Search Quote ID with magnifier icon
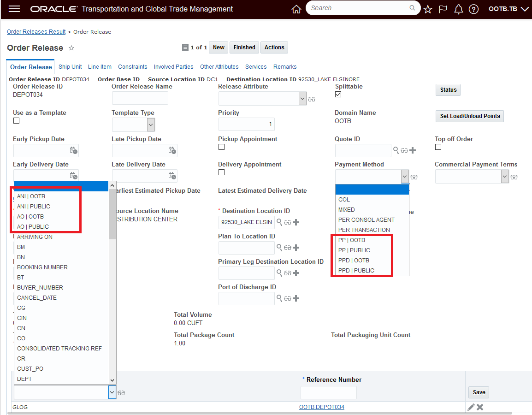Viewport: 532px width, 415px height. (396, 150)
